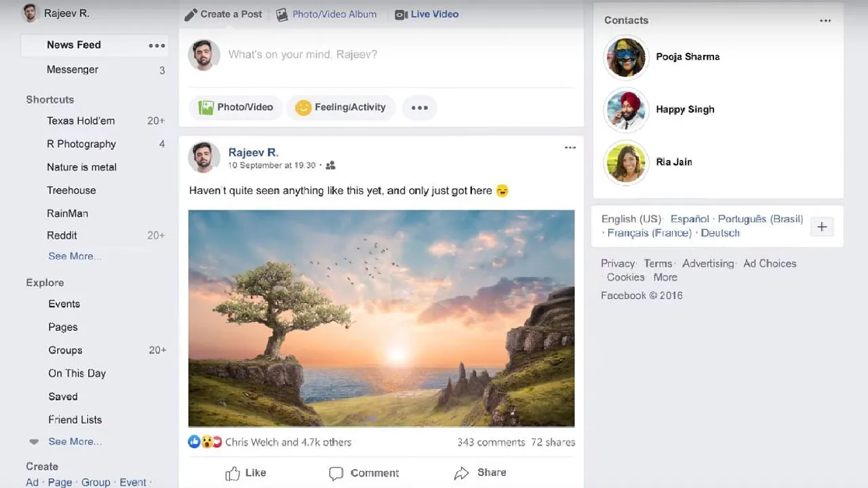Viewport: 868px width, 488px height.
Task: Open the Contacts panel options ellipsis
Action: [825, 20]
